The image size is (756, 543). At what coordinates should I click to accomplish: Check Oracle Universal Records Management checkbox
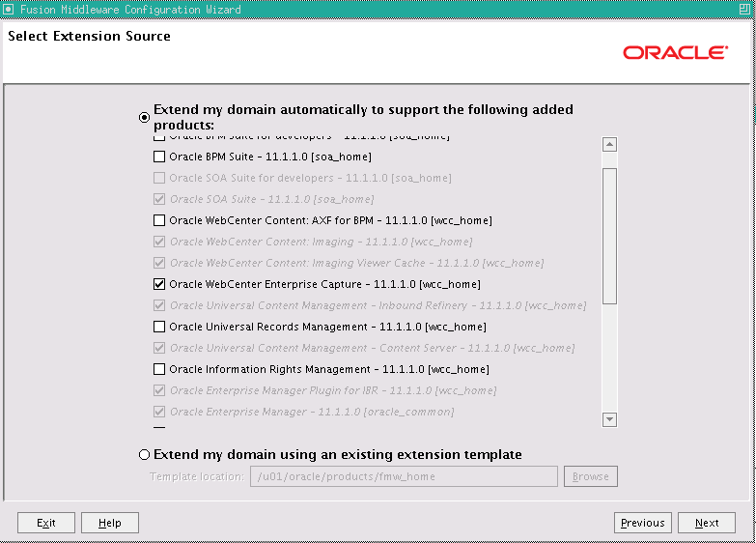coord(159,327)
